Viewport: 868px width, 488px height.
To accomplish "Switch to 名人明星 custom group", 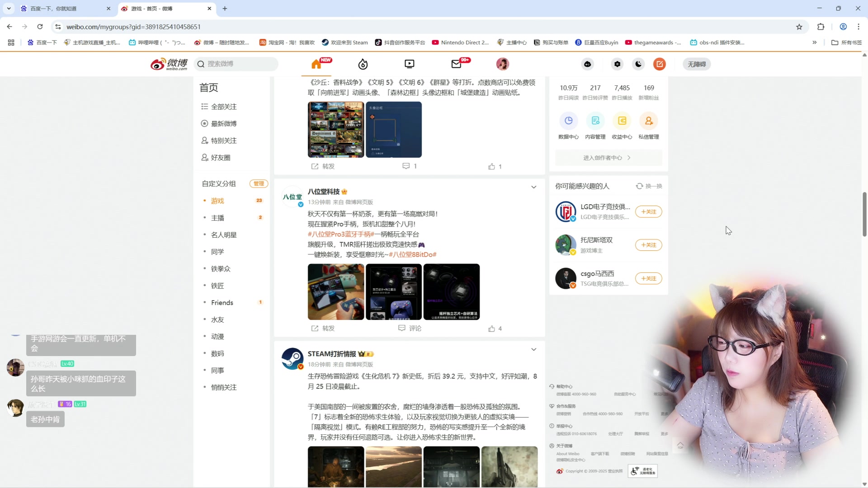I will (224, 235).
